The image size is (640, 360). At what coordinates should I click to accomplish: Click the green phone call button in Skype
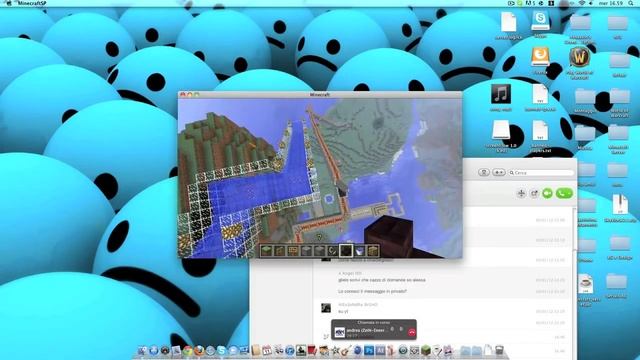point(564,193)
